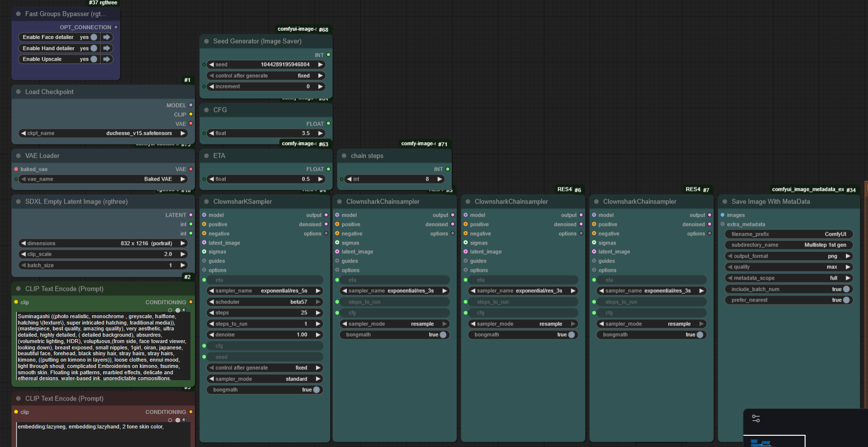The height and width of the screenshot is (447, 868).
Task: Open the quality combo showing max
Action: point(789,267)
